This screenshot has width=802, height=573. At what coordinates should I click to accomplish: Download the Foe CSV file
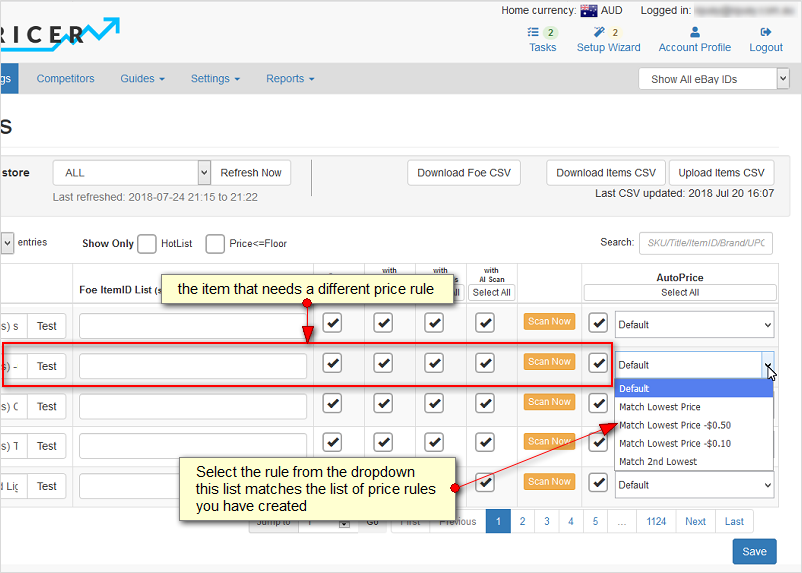(x=464, y=173)
